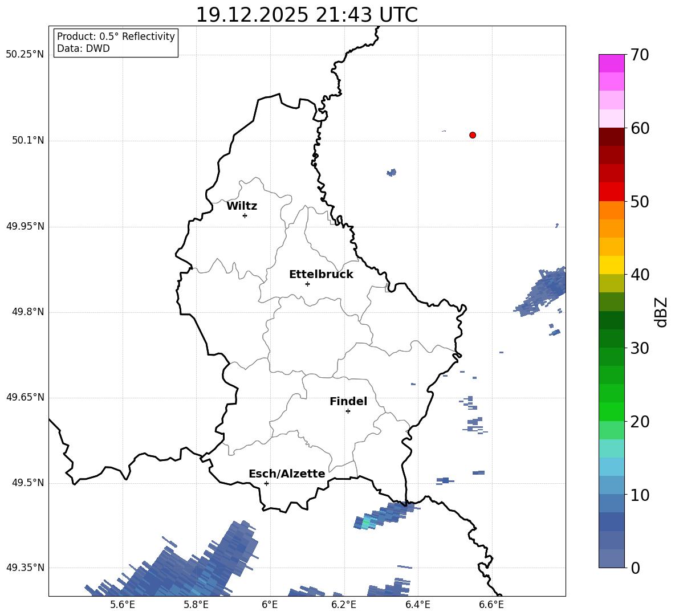The image size is (675, 616).
Task: Click the magenta top colorbar segment
Action: (611, 63)
